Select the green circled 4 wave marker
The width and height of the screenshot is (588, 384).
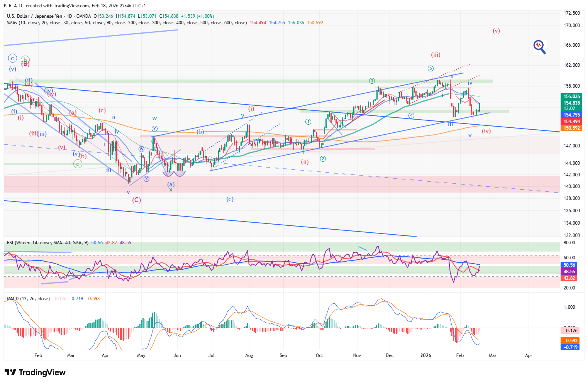(x=411, y=116)
